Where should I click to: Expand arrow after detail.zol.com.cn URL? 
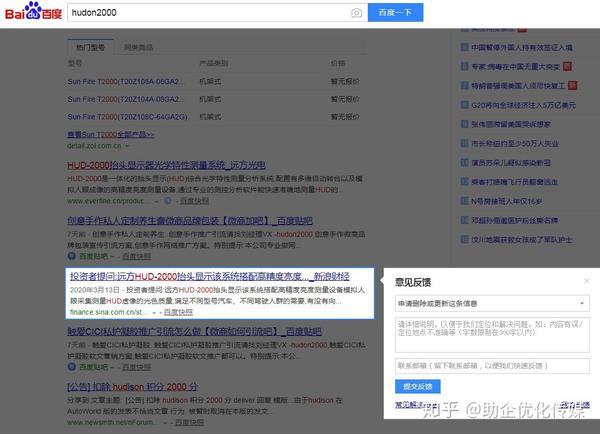pos(127,146)
